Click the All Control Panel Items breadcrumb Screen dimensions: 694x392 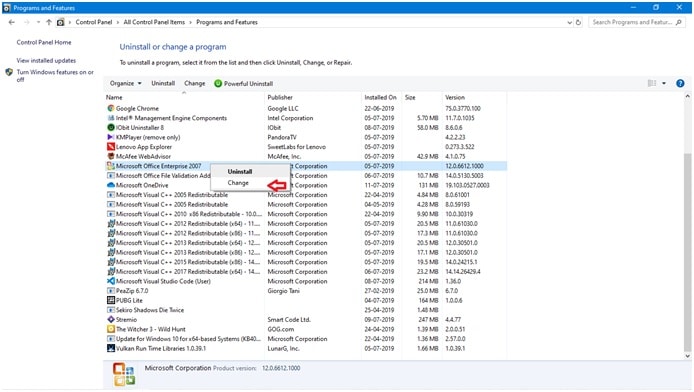[154, 22]
